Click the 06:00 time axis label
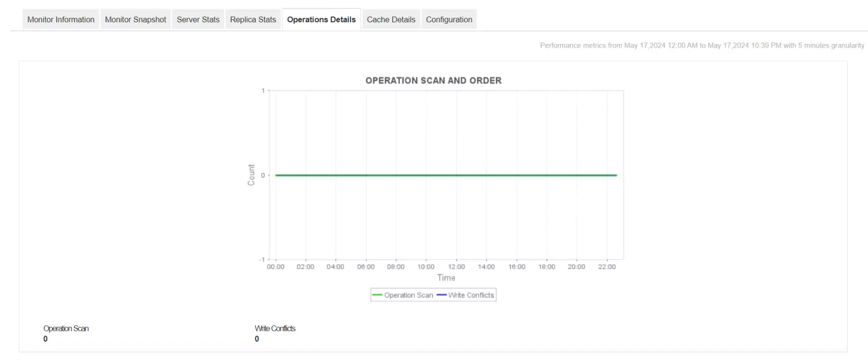 [366, 267]
